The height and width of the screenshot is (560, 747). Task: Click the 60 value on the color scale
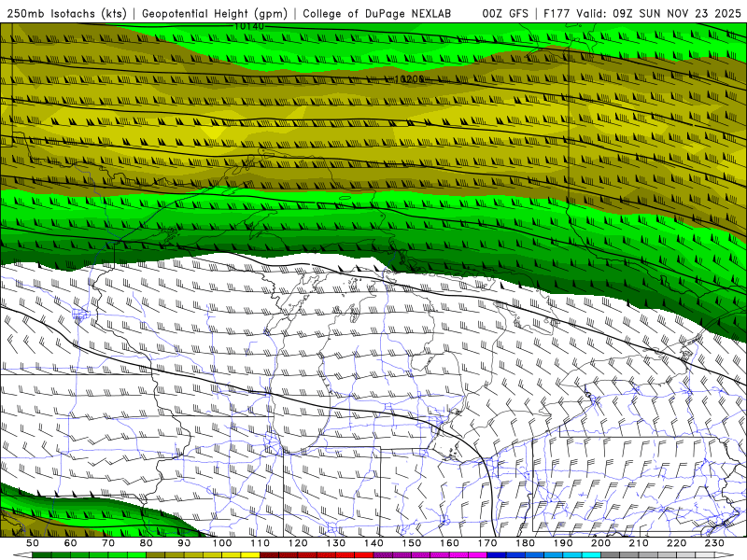coord(71,543)
